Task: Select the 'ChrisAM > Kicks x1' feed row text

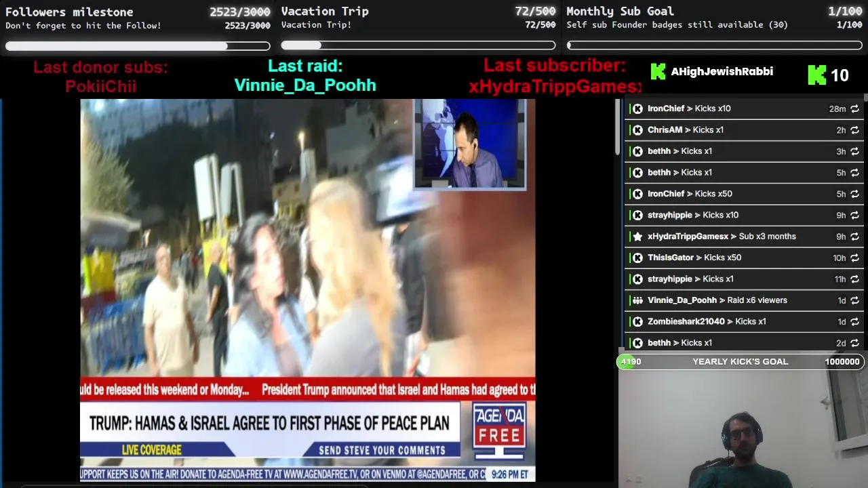Action: coord(686,130)
